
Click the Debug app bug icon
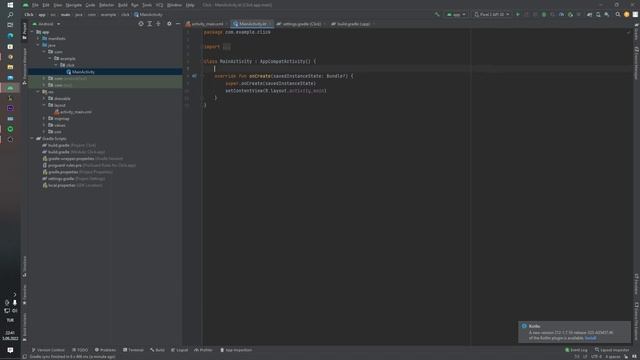pos(544,15)
